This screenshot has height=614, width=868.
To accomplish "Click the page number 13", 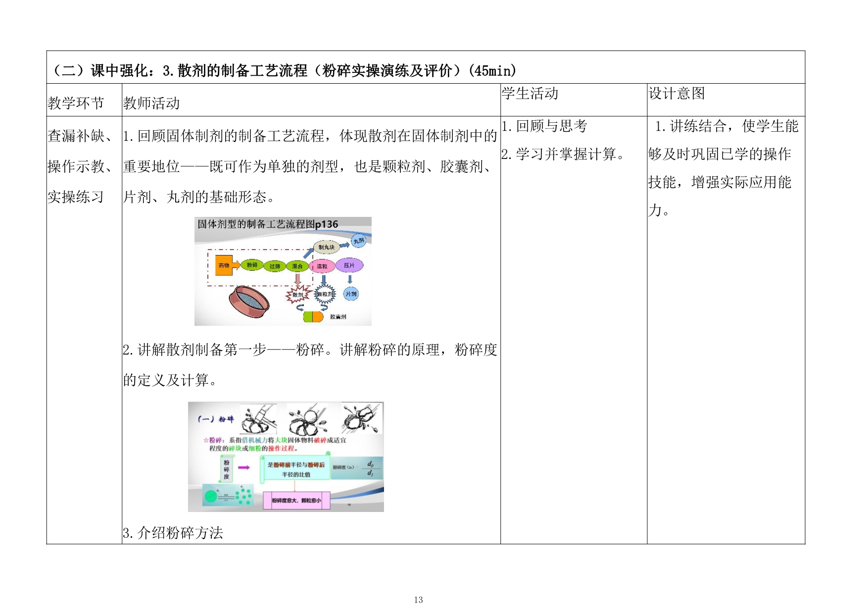I will pos(419,600).
